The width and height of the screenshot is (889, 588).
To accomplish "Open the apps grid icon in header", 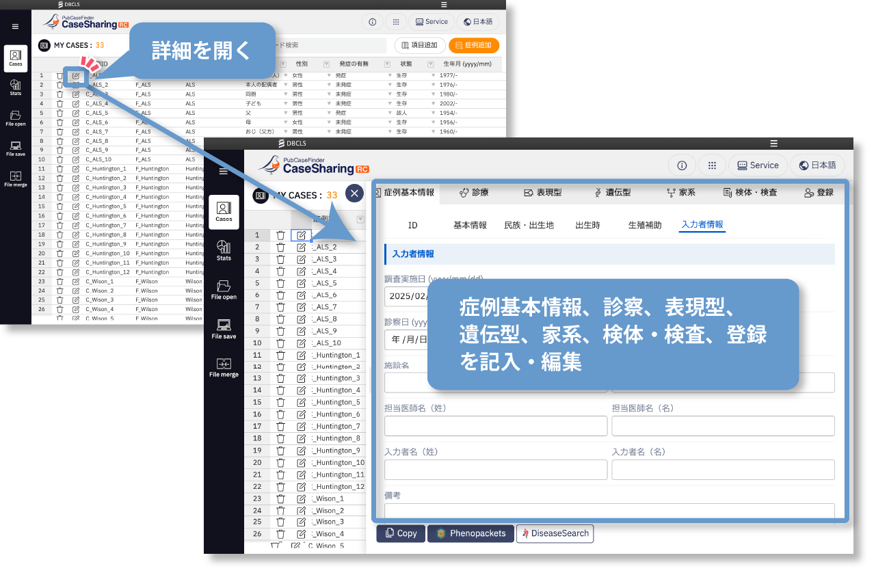I will coord(712,165).
